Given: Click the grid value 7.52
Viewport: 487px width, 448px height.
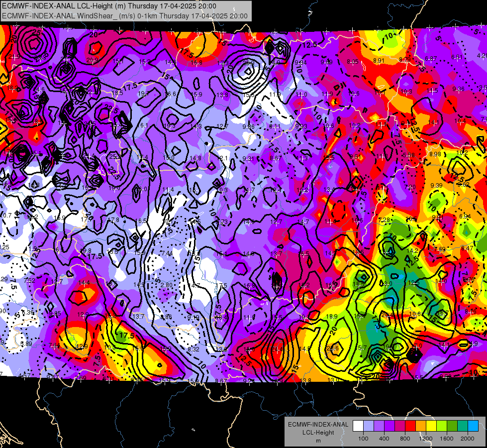Looking at the screenshot, I should tap(29, 280).
